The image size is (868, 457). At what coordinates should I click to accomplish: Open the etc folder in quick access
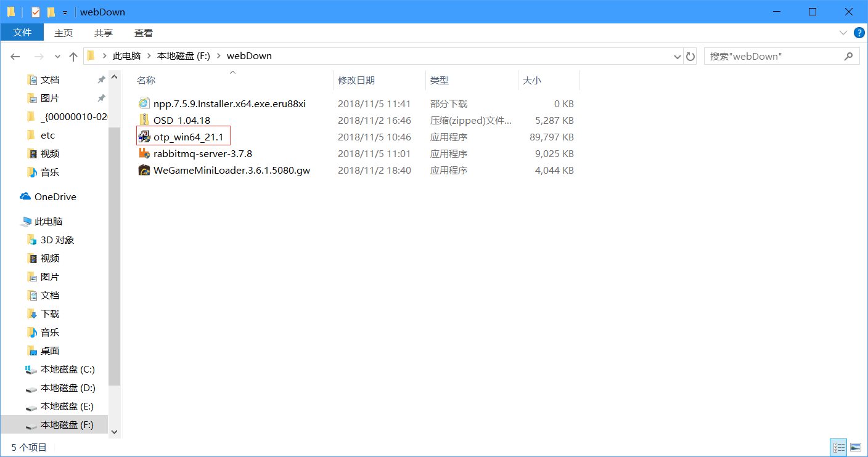[41, 135]
